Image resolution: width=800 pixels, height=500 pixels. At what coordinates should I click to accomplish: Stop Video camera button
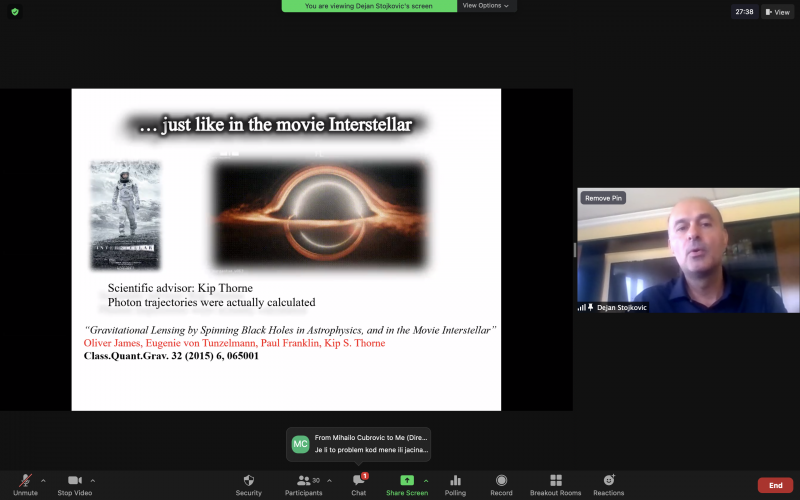tap(74, 485)
